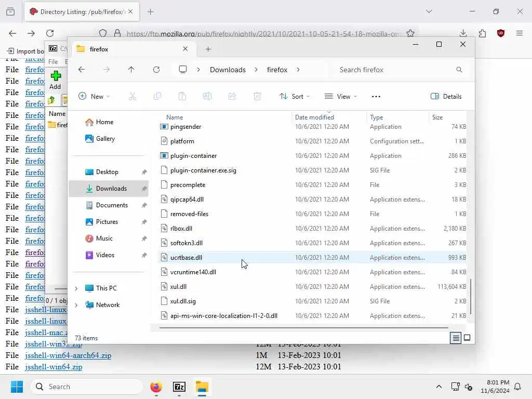Select Desktop in the navigation pane
The height and width of the screenshot is (399, 532).
pyautogui.click(x=109, y=172)
